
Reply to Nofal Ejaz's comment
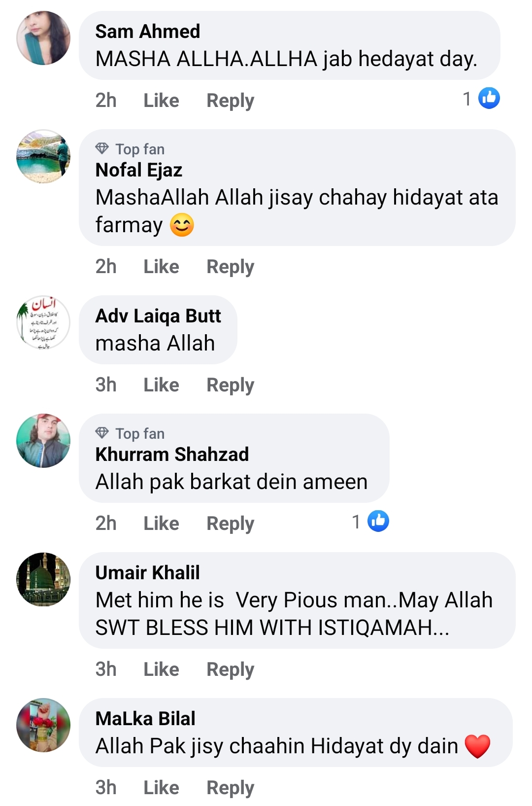pos(230,267)
